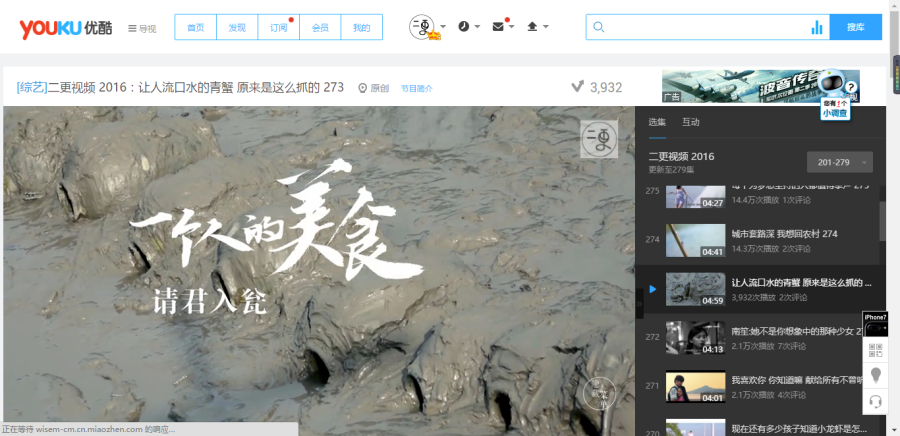
Task: Click the 4次评论 comment count text
Action: point(793,395)
